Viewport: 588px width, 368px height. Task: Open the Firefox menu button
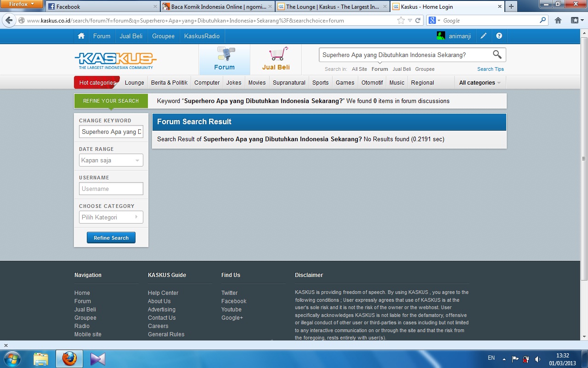tap(22, 4)
